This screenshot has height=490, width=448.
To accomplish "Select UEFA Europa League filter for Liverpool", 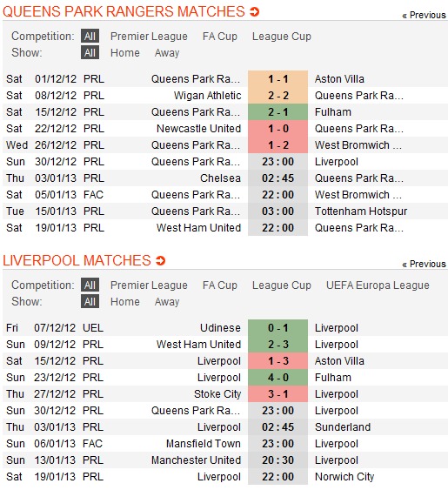I will [378, 285].
